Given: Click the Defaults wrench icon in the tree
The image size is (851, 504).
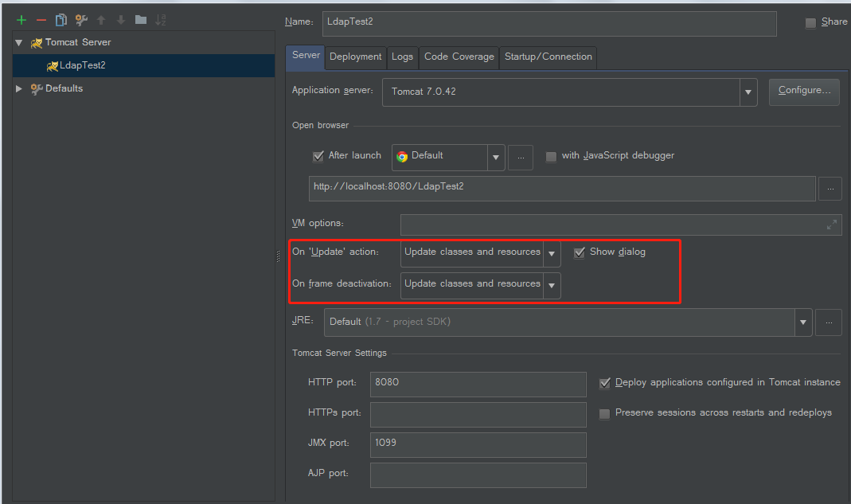Looking at the screenshot, I should pos(37,88).
